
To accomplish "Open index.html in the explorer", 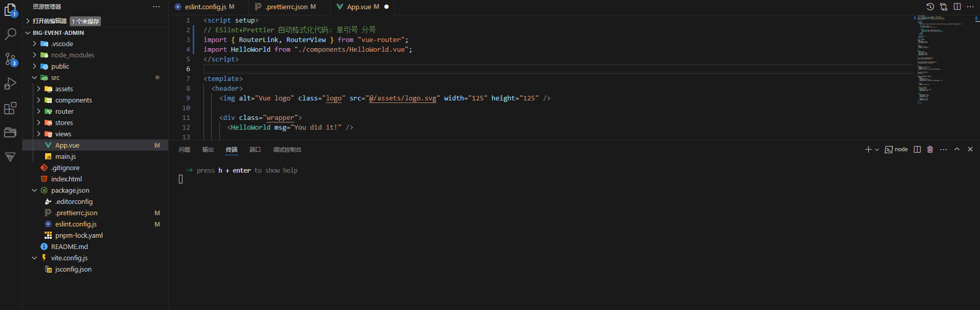I will click(95, 179).
